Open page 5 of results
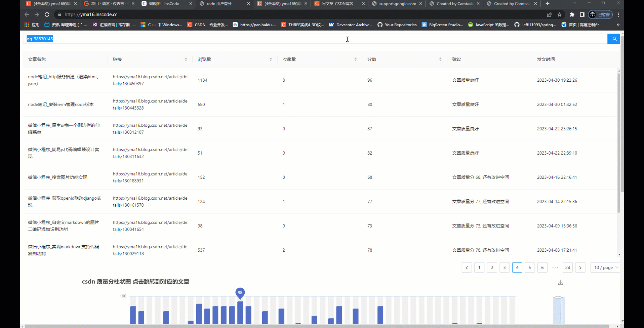Screen dimensions: 644x328 coord(530,268)
